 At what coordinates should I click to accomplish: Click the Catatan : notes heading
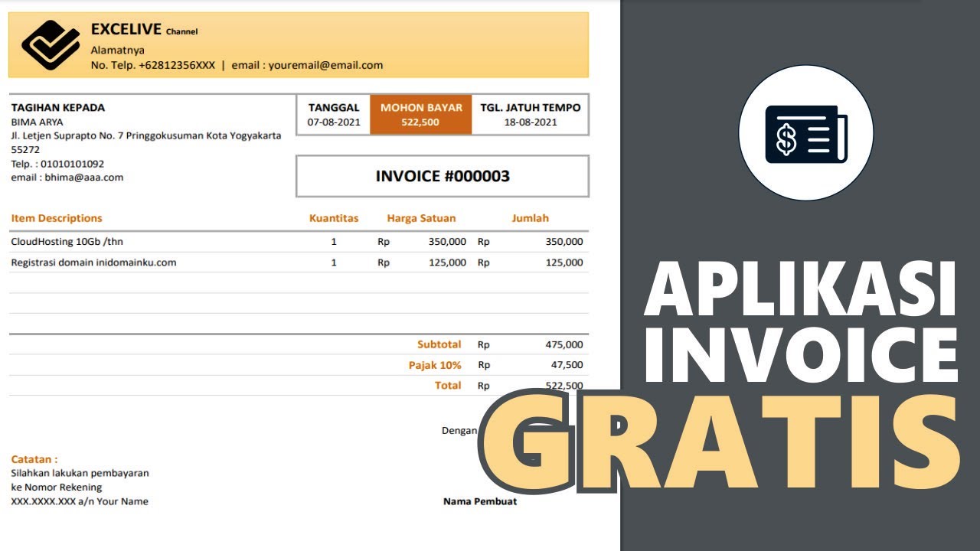click(34, 459)
